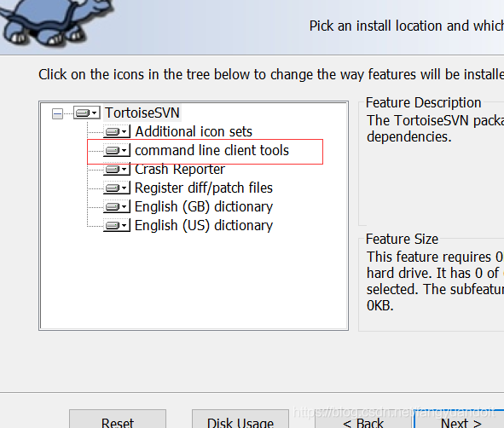Select the Additional icon sets label
This screenshot has width=504, height=428.
tap(194, 132)
